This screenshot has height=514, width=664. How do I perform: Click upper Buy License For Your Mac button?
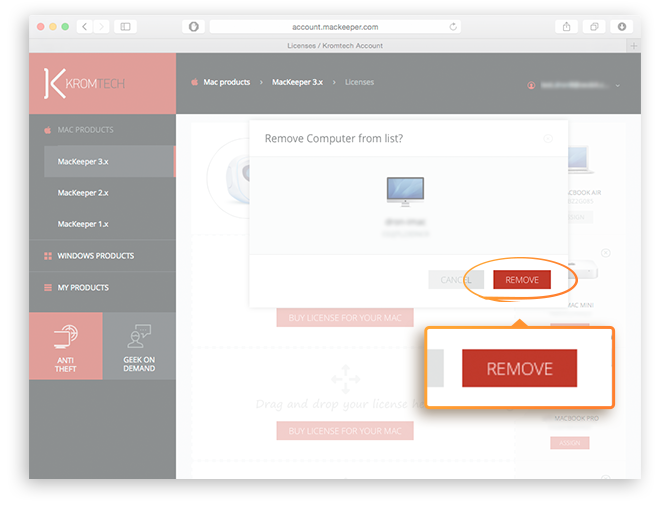345,318
